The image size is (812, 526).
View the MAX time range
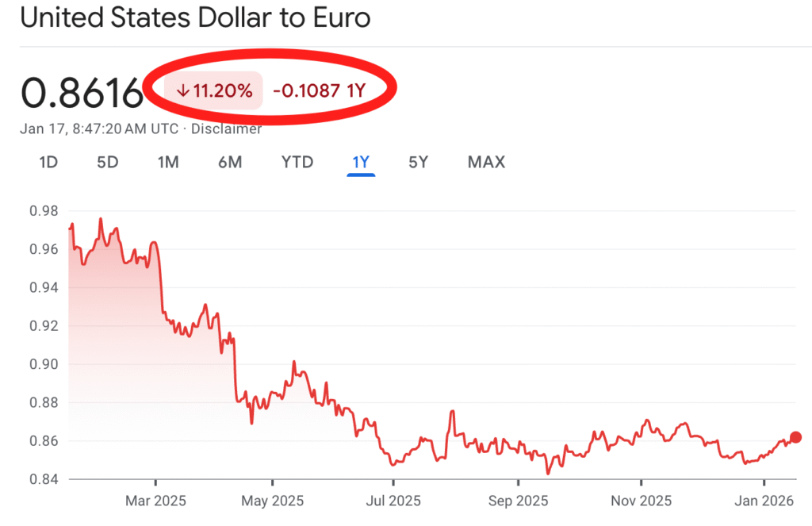pos(486,163)
